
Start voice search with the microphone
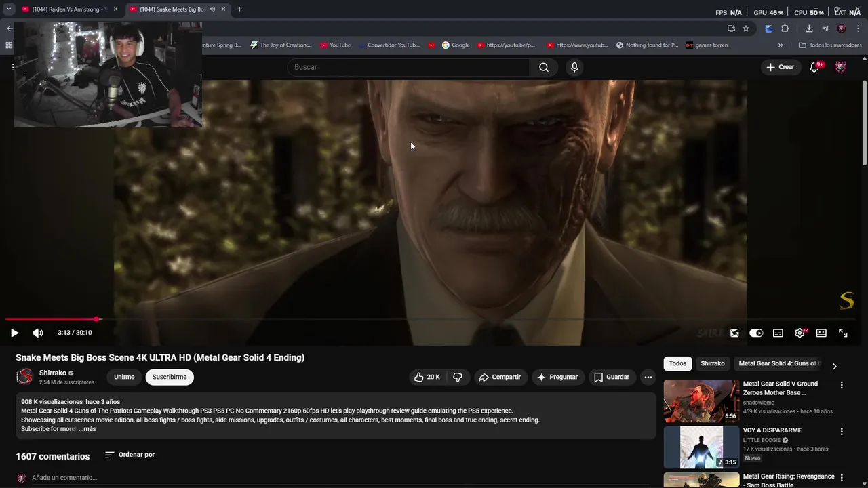[x=574, y=67]
